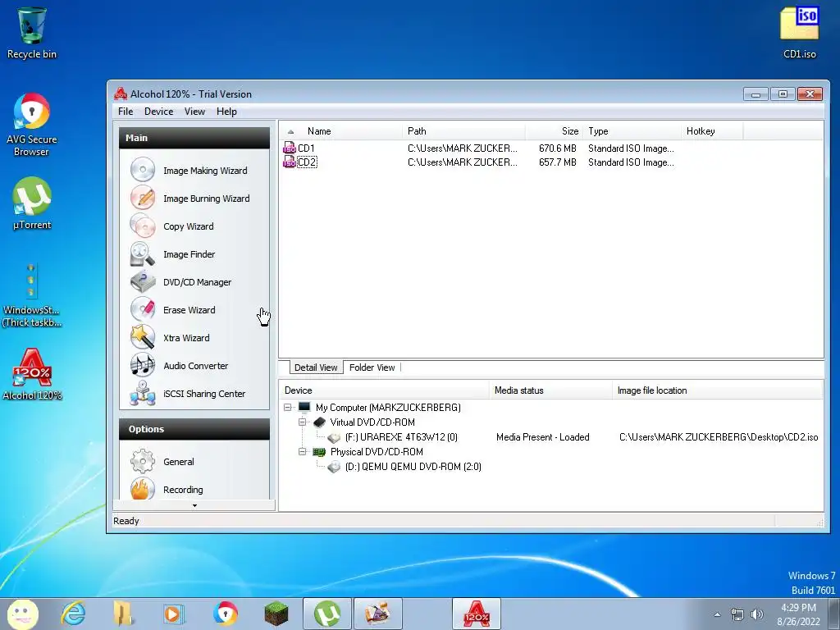Switch to the µTorrent taskbar button
The width and height of the screenshot is (840, 630).
[x=327, y=614]
